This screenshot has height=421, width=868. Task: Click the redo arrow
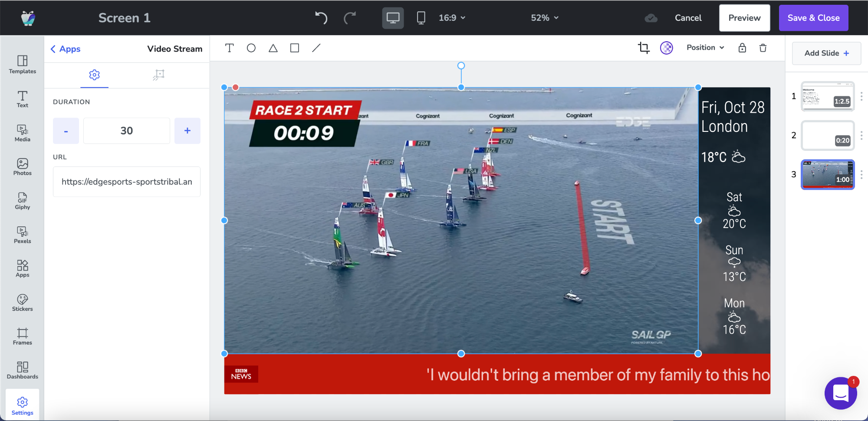tap(350, 18)
